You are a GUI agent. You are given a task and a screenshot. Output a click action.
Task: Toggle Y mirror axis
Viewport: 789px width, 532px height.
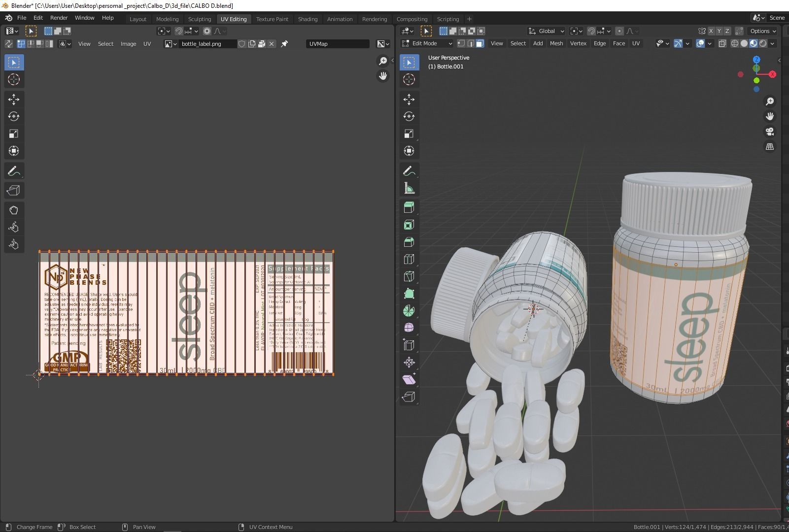[719, 31]
